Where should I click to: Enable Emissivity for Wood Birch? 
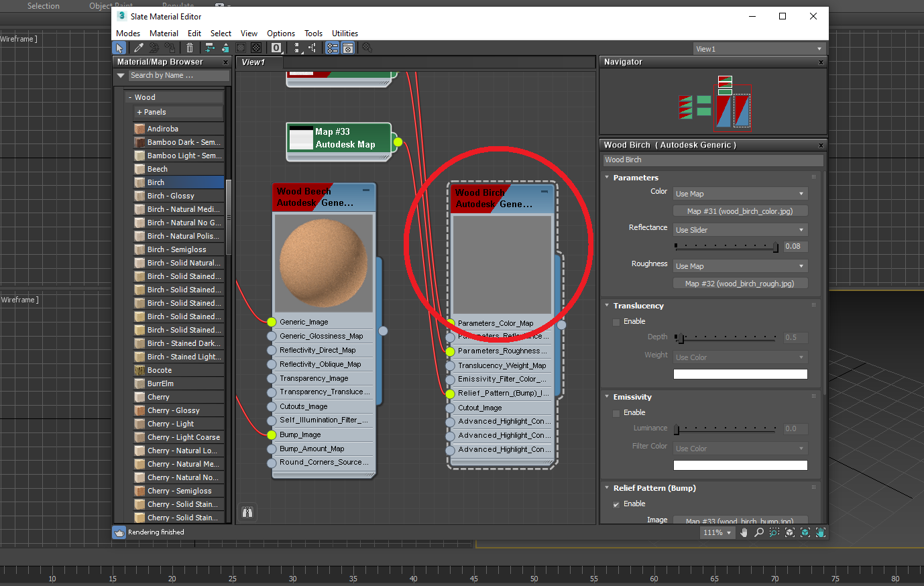pyautogui.click(x=616, y=412)
